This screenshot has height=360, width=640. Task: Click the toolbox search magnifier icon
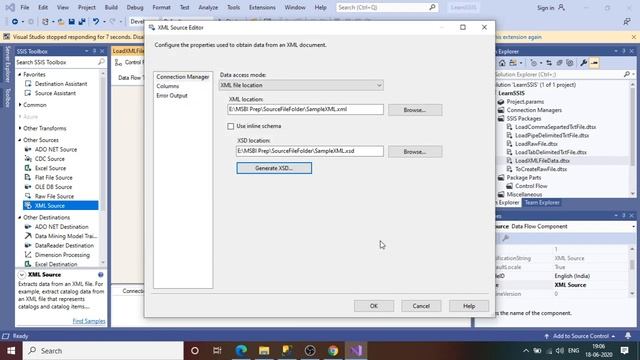click(101, 62)
